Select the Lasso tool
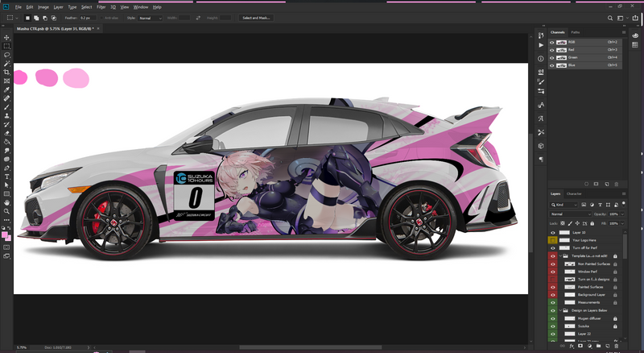Viewport: 644px width, 353px height. (x=7, y=55)
